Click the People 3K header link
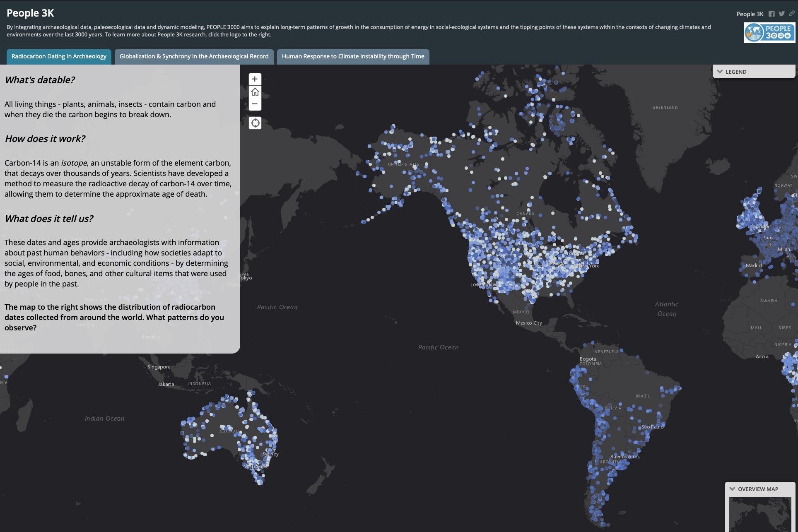The image size is (798, 532). tap(750, 14)
